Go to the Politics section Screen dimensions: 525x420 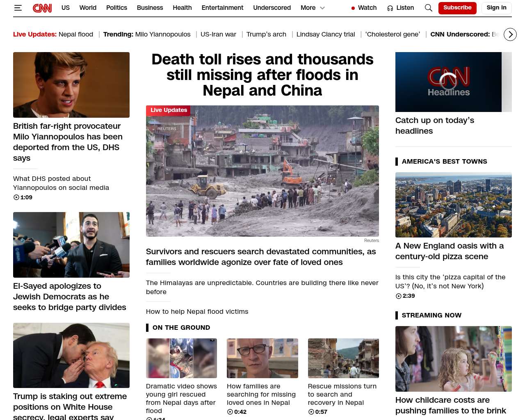(x=116, y=8)
